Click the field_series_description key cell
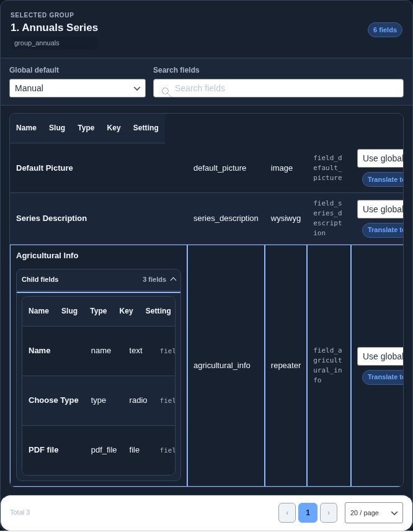This screenshot has height=532, width=413. coord(327,218)
